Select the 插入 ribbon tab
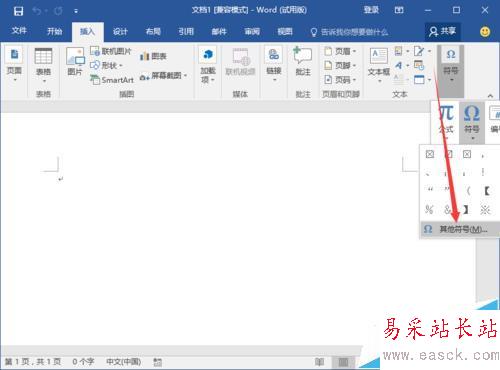The height and width of the screenshot is (370, 500). [x=87, y=32]
